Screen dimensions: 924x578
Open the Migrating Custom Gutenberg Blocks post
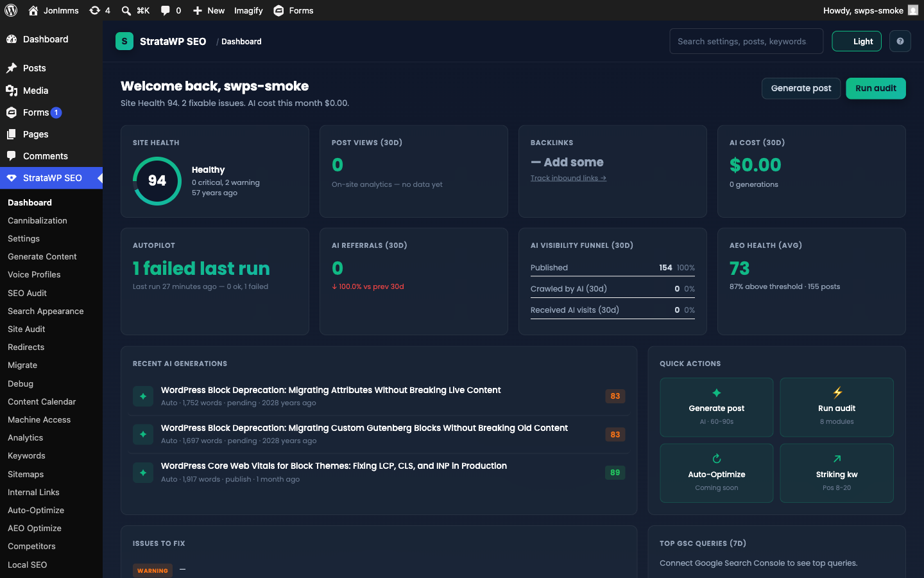pyautogui.click(x=364, y=428)
